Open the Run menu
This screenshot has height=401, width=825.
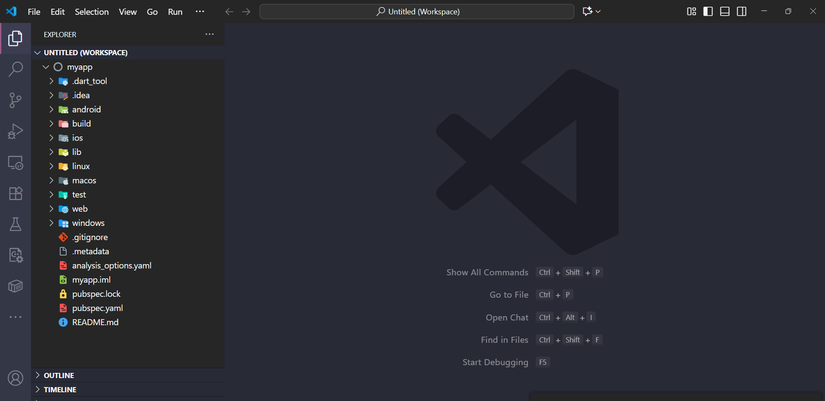(175, 12)
